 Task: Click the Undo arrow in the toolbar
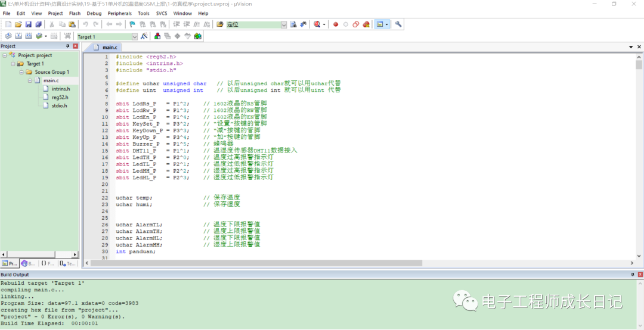tap(85, 24)
